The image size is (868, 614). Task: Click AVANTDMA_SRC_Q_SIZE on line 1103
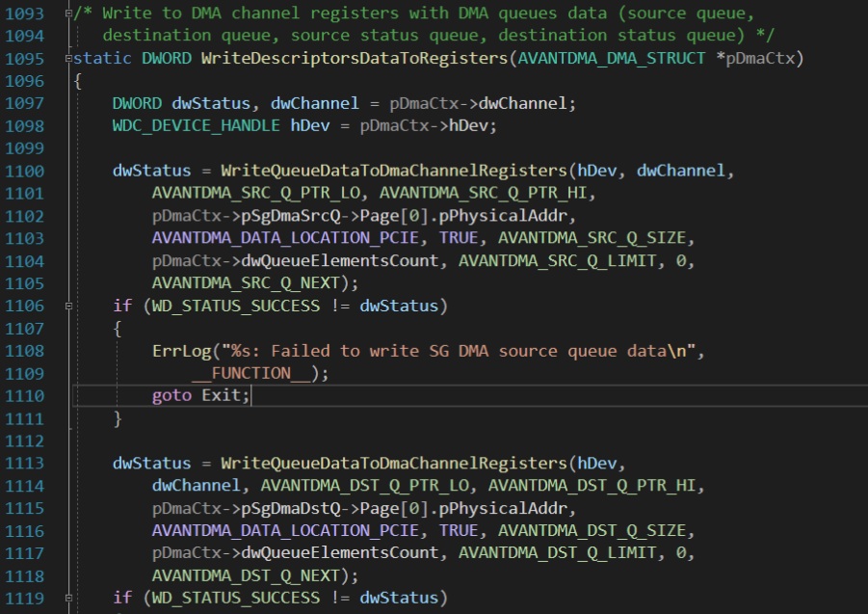[x=592, y=238]
